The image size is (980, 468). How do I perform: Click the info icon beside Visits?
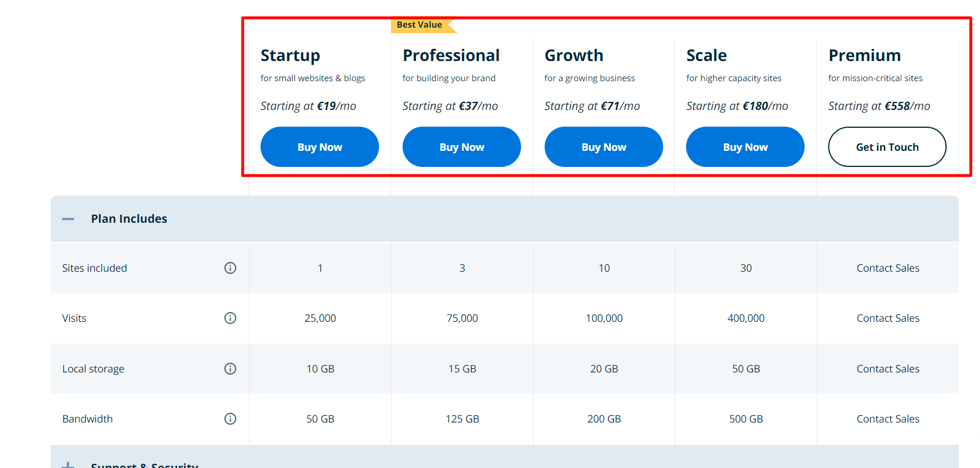click(x=230, y=318)
